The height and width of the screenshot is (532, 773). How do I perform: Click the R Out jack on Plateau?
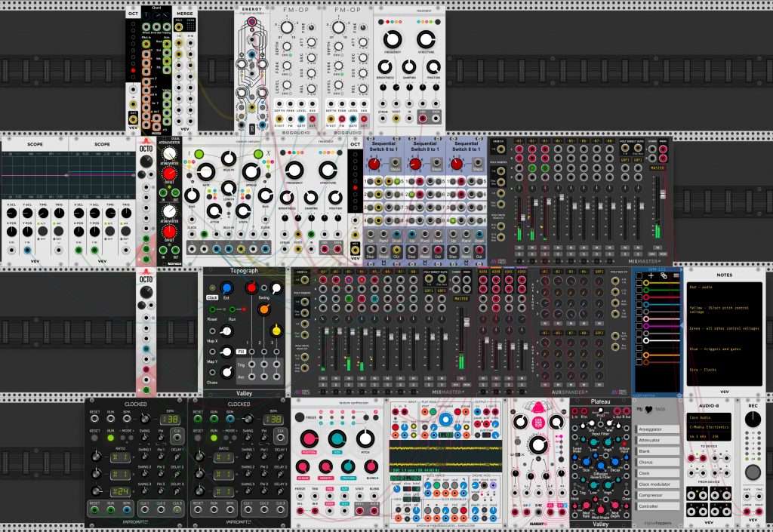pyautogui.click(x=626, y=411)
